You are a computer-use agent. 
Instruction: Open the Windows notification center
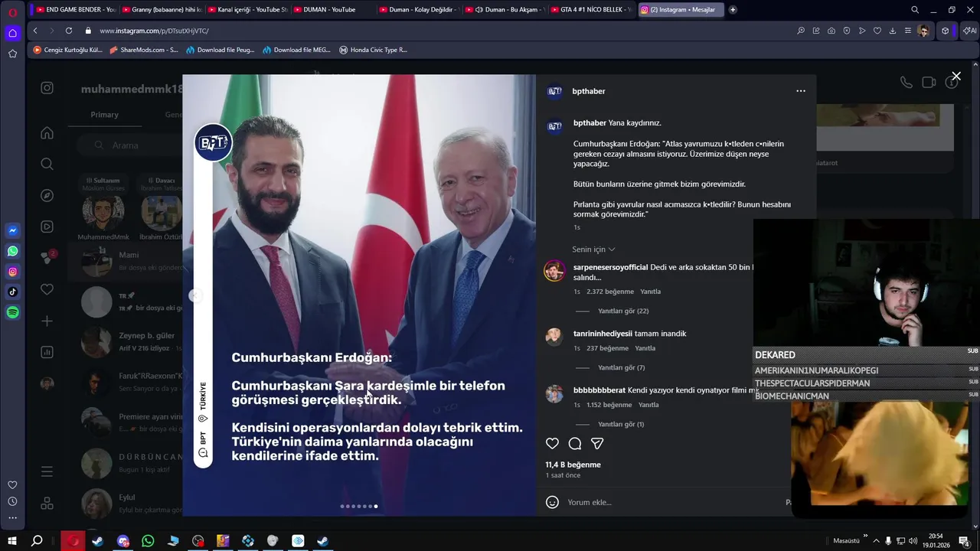(964, 541)
